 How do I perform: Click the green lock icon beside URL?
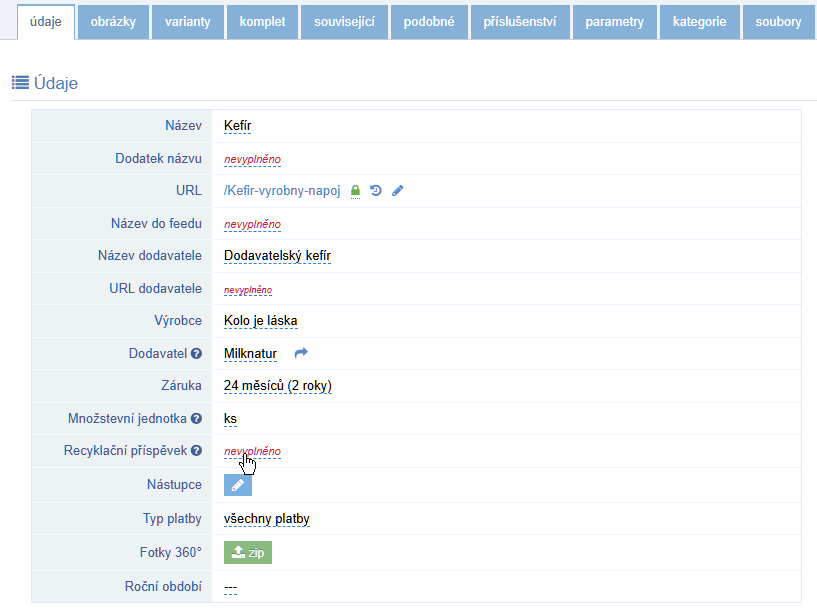[x=355, y=191]
